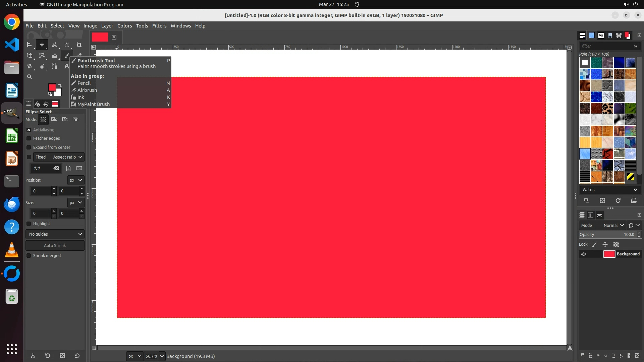
Task: Hide the Background layer with eye icon
Action: point(584,254)
